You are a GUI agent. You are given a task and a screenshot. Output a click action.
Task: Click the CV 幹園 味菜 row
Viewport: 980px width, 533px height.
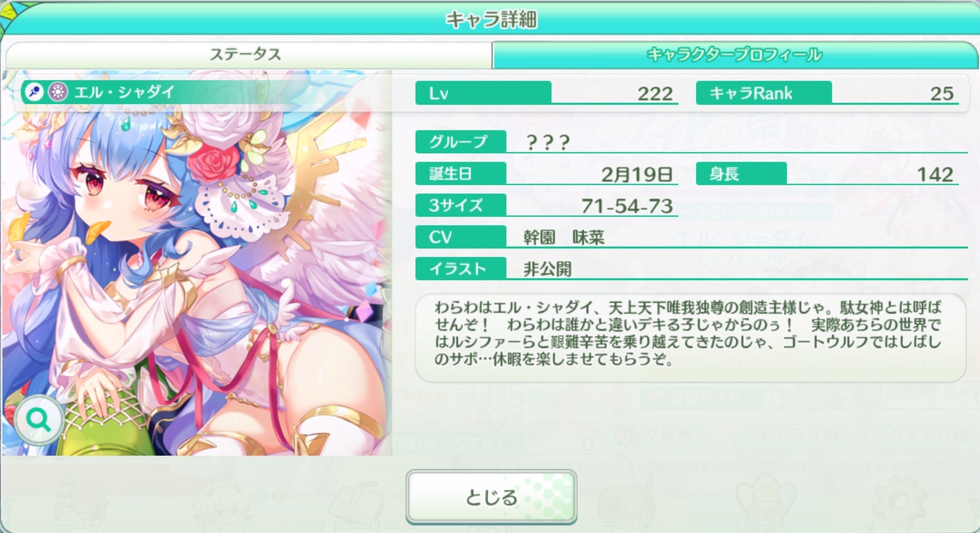(x=692, y=237)
